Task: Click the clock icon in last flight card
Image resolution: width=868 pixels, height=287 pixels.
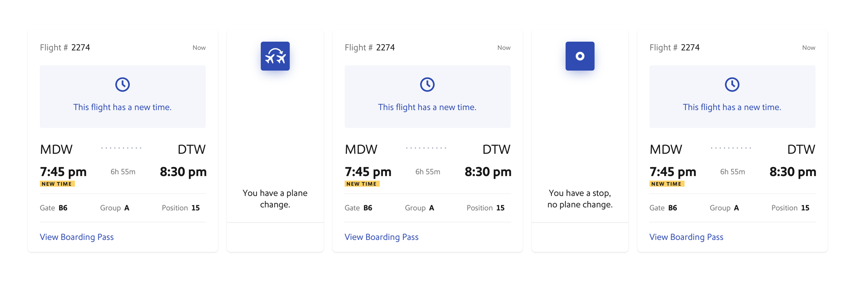Action: (732, 85)
